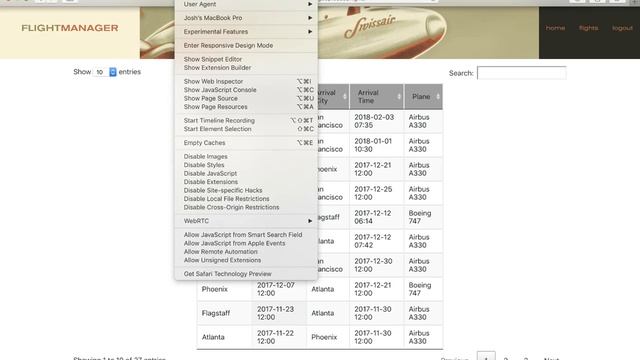Open the User Agent submenu
This screenshot has height=360, width=640.
coord(246,4)
